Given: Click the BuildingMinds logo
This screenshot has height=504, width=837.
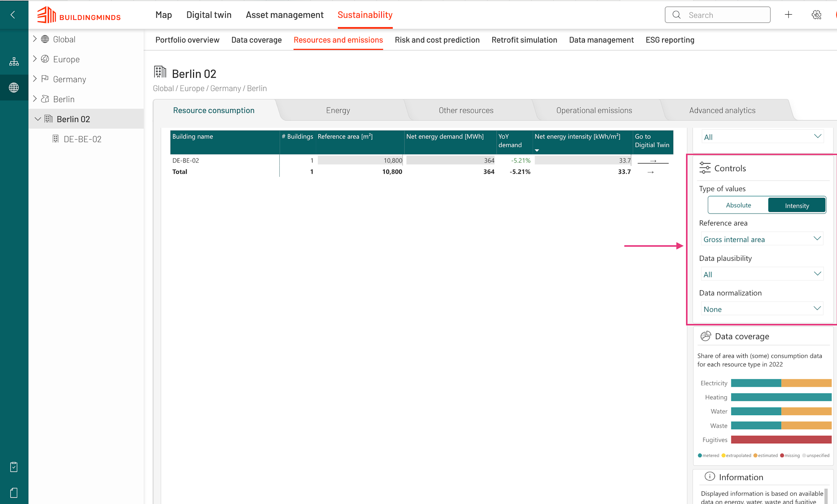Looking at the screenshot, I should click(x=79, y=15).
